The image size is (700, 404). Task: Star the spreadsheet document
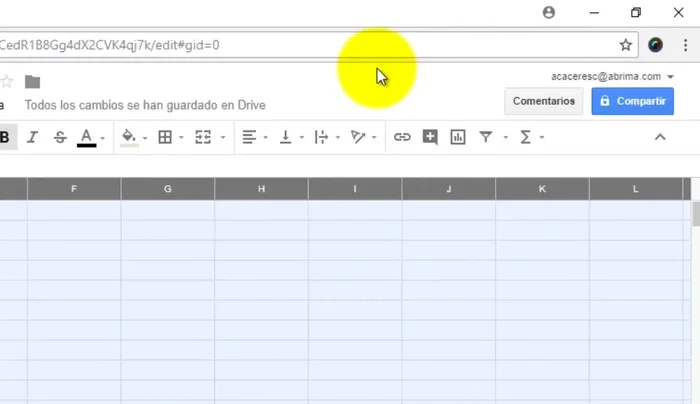pos(6,82)
